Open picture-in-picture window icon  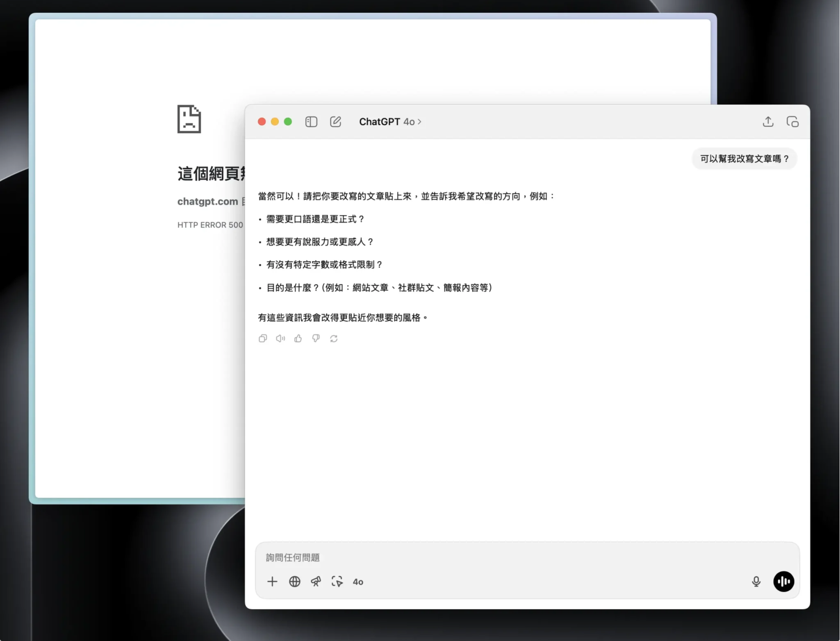coord(792,122)
